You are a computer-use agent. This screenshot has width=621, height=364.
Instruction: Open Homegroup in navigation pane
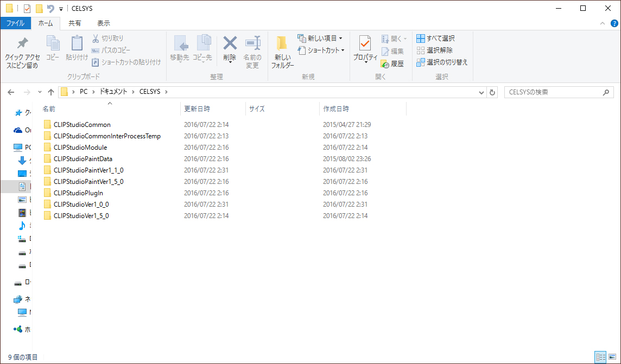tap(22, 329)
